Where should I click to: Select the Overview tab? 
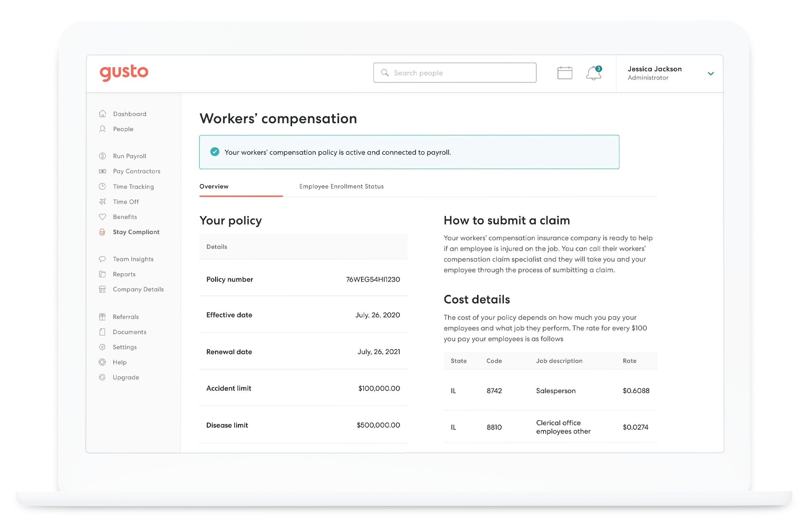(214, 186)
